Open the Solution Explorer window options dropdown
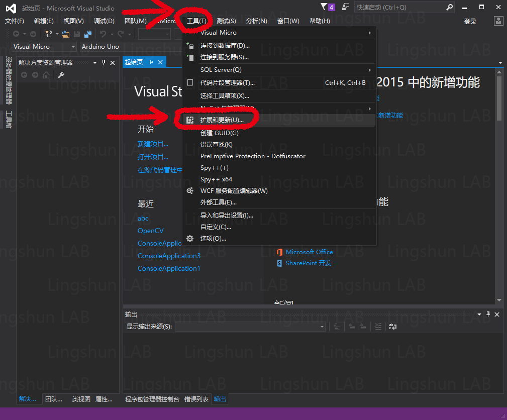The width and height of the screenshot is (507, 420). point(95,63)
